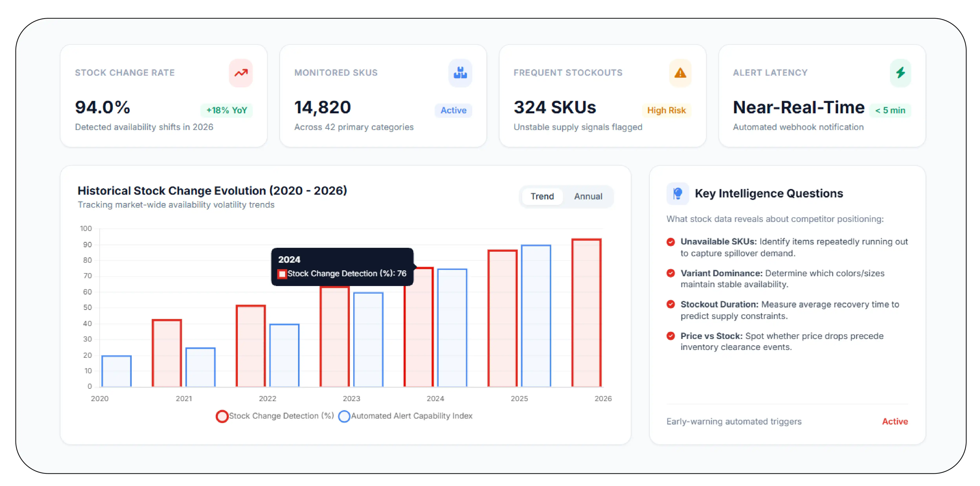Click 'Early-warning automated triggers' text
Screen dimensions: 980x486
pyautogui.click(x=734, y=422)
